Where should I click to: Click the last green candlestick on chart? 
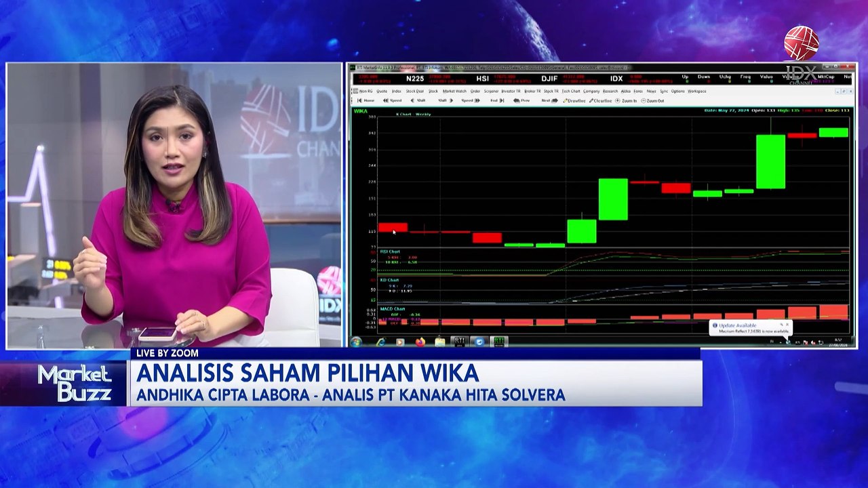pyautogui.click(x=833, y=132)
